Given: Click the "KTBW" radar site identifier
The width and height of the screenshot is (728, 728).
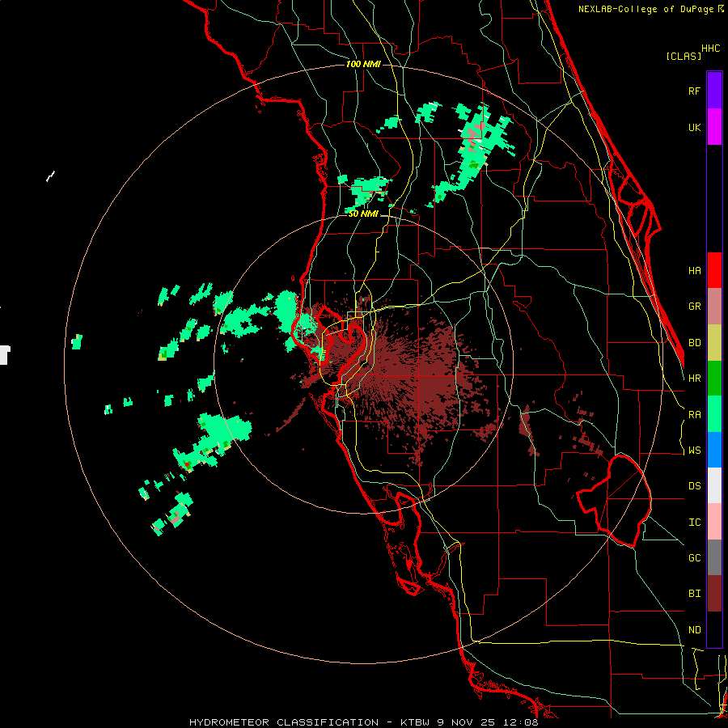Looking at the screenshot, I should click(x=415, y=722).
